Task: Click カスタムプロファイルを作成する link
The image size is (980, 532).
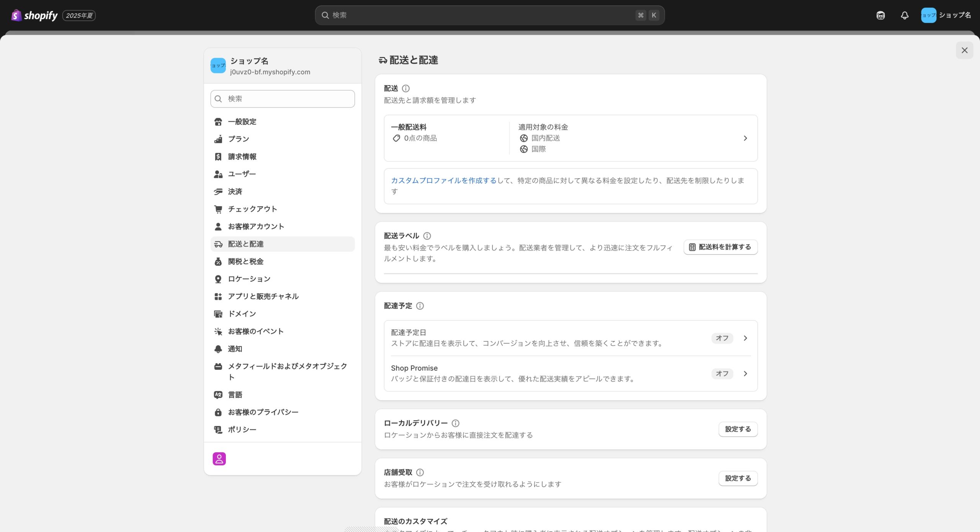Action: [x=443, y=181]
